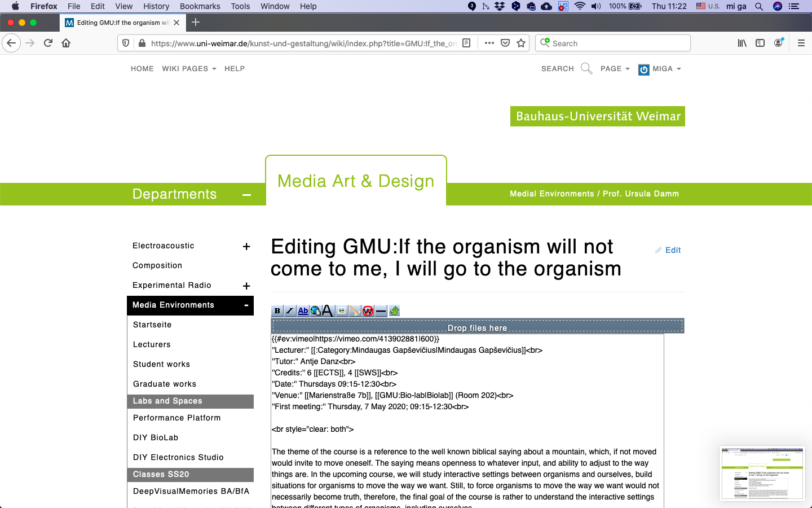Open DeepVisualMemories BA/BfA class link
This screenshot has height=508, width=812.
(191, 492)
